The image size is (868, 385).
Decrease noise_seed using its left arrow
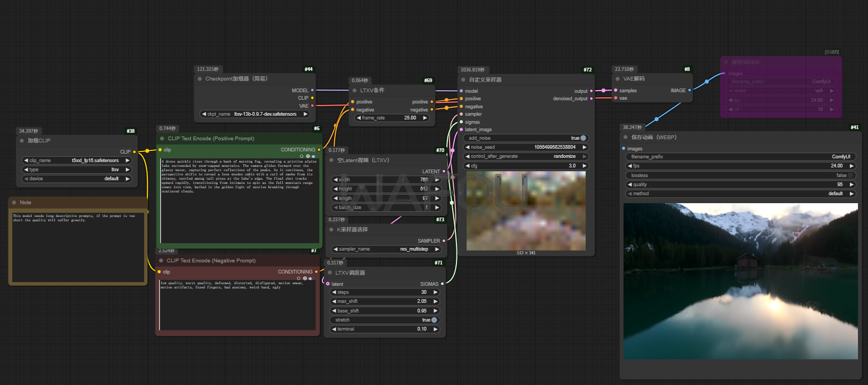468,147
